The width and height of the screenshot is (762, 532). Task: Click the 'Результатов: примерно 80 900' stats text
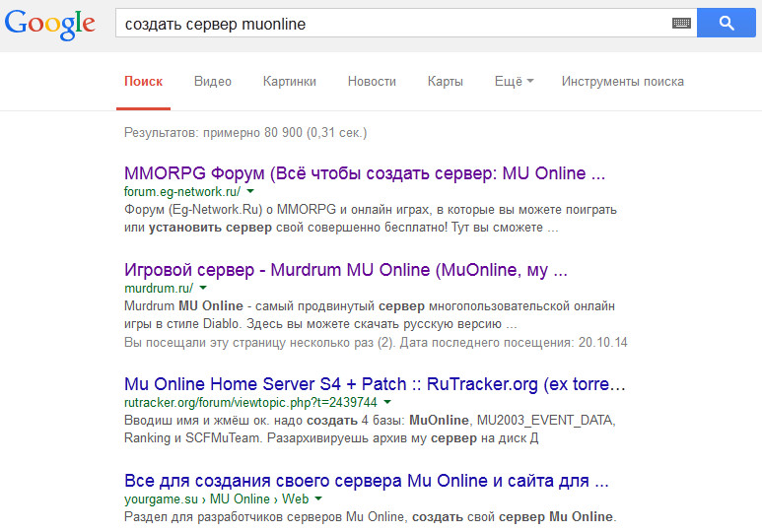[x=245, y=133]
